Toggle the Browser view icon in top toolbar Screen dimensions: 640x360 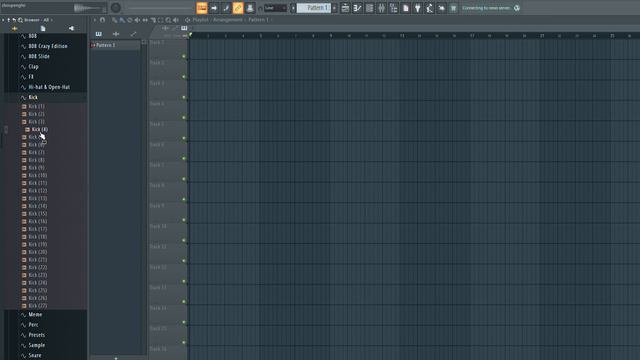[393, 8]
